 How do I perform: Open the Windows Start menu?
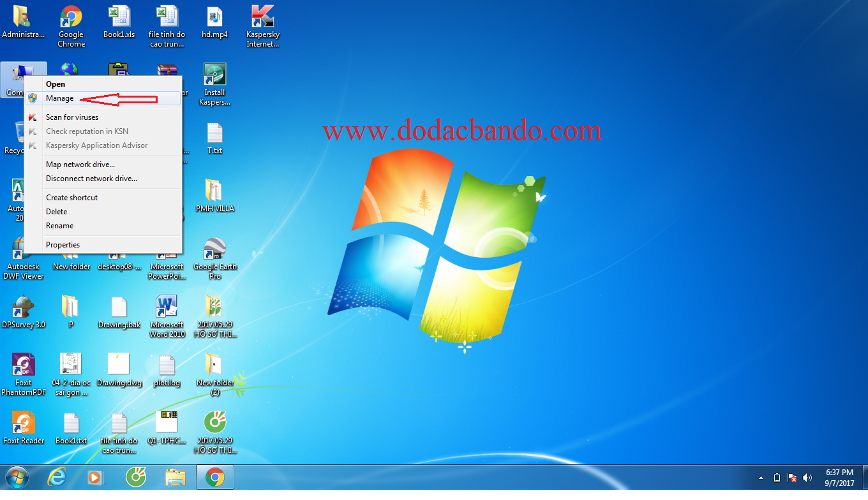(17, 477)
